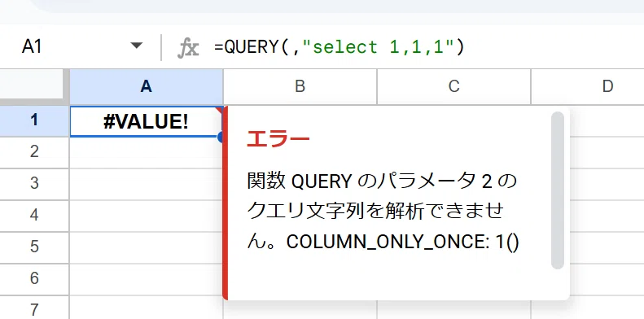This screenshot has height=319, width=644.
Task: Click the fill handle on cell A1
Action: coord(221,138)
